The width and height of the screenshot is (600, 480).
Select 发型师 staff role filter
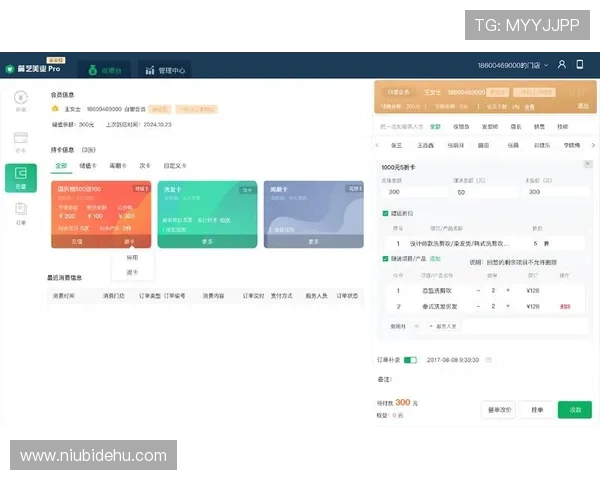point(490,127)
